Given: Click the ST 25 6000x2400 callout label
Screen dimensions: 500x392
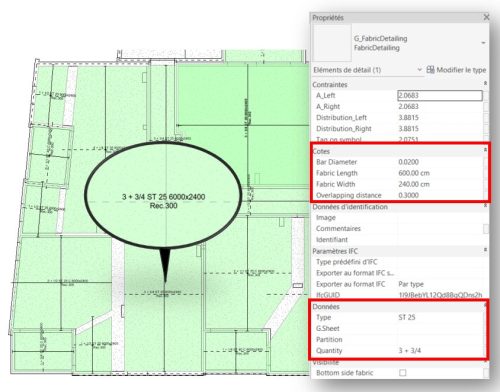Looking at the screenshot, I should [163, 197].
